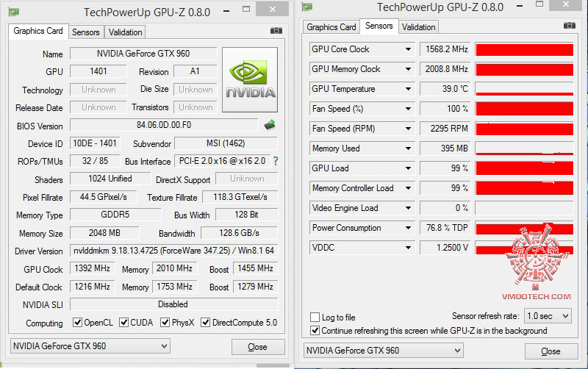588x369 pixels.
Task: Click the Name field showing NVIDIA GeForce GTX 960
Action: [x=143, y=54]
